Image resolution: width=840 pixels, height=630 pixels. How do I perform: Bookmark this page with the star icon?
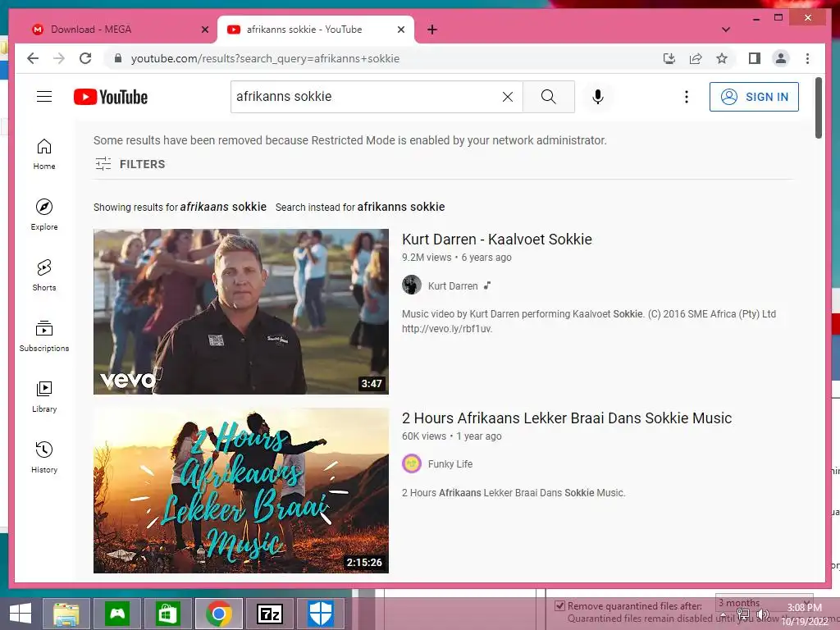click(x=722, y=58)
